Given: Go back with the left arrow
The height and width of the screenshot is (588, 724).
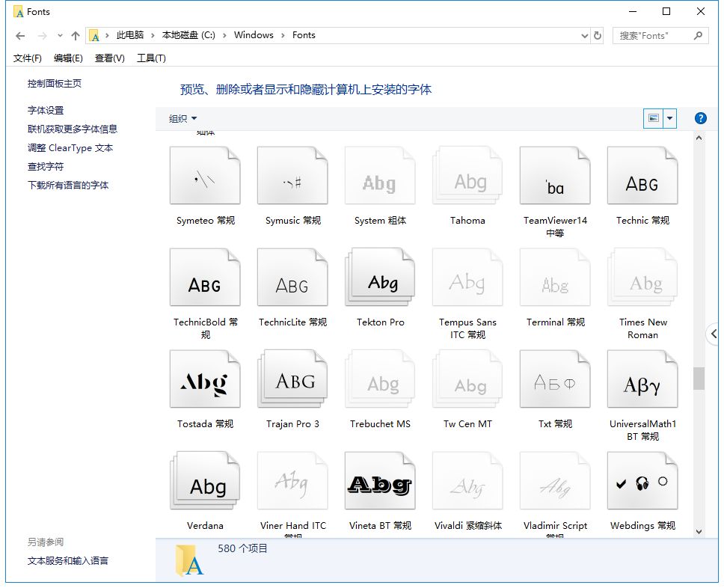Looking at the screenshot, I should [x=20, y=36].
